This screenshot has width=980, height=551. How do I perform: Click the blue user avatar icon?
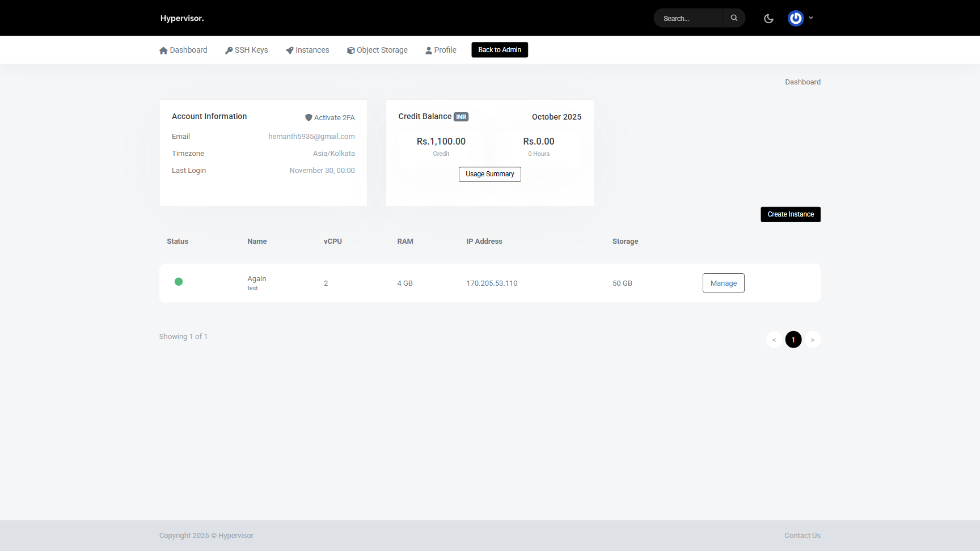[796, 19]
